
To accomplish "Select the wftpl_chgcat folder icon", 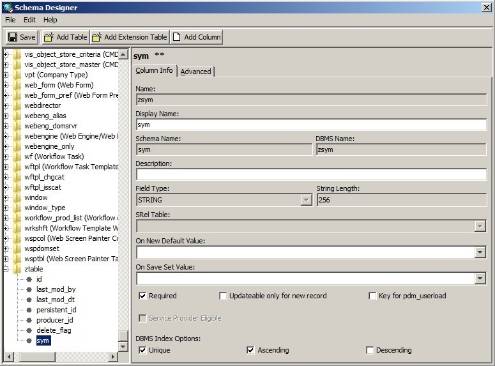I will point(17,177).
